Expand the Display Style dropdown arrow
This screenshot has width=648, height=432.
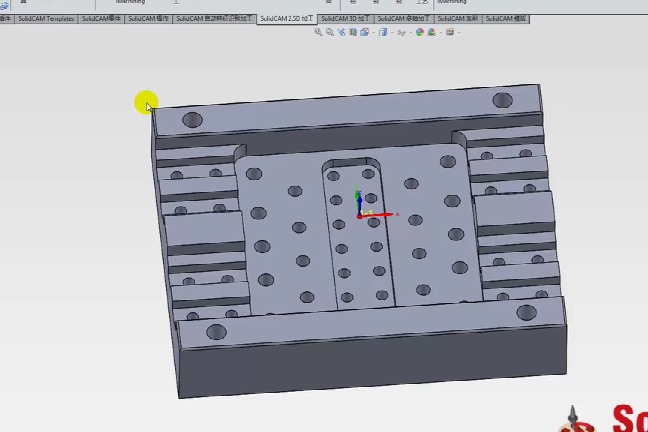click(392, 33)
